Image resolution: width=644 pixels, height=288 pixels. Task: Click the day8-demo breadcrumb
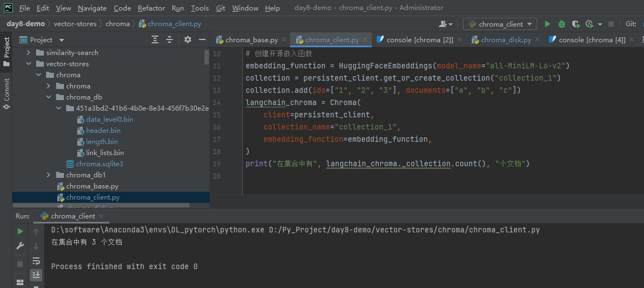pyautogui.click(x=26, y=24)
